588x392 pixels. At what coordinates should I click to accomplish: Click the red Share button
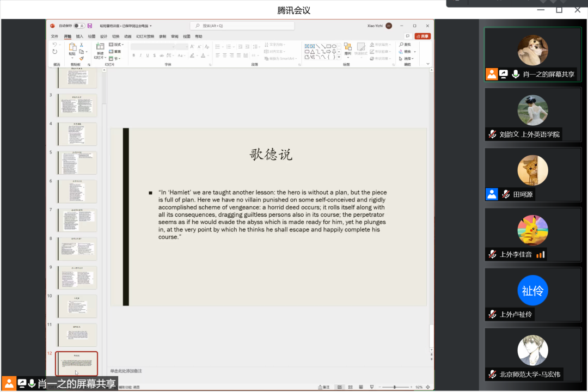pos(422,36)
